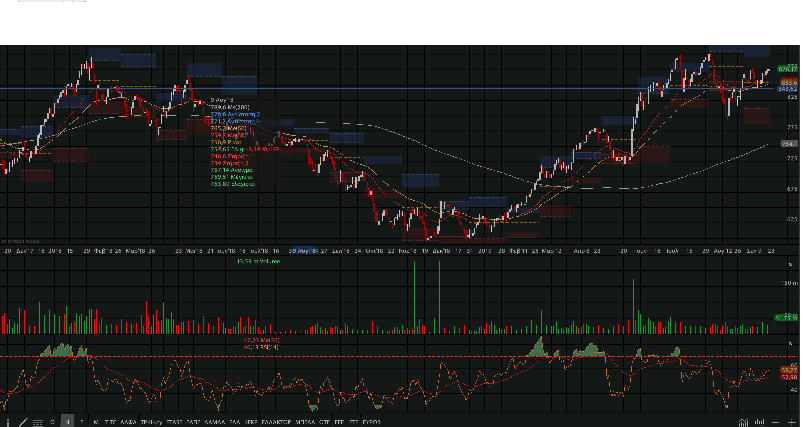Close the volume panel with its x
803x427 pixels.
coord(791,264)
